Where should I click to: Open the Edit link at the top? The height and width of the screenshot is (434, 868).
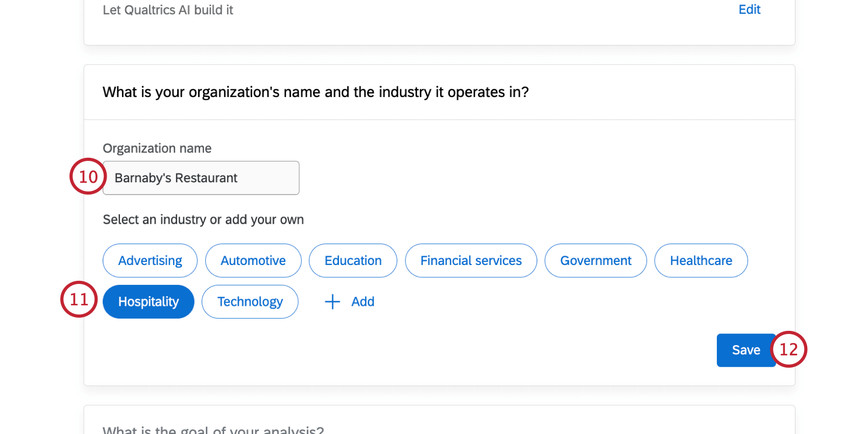point(749,10)
